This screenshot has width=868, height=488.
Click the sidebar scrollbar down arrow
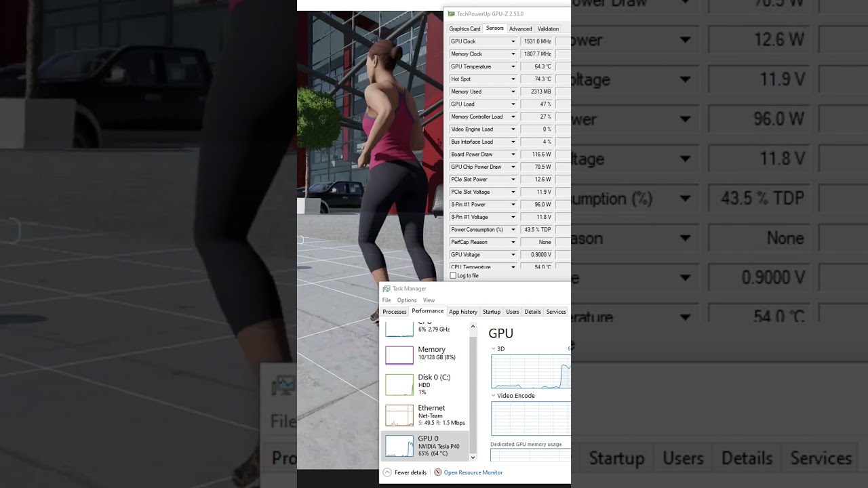tap(473, 457)
